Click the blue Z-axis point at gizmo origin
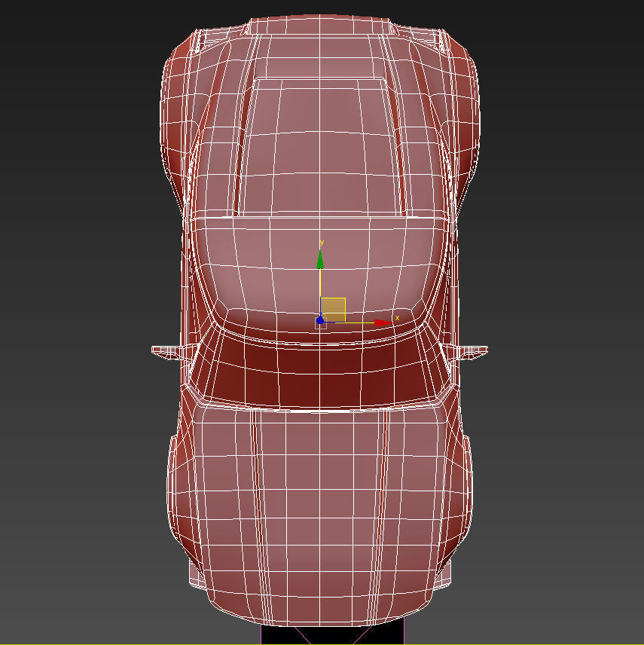Screen dimensions: 644x645 [x=320, y=321]
